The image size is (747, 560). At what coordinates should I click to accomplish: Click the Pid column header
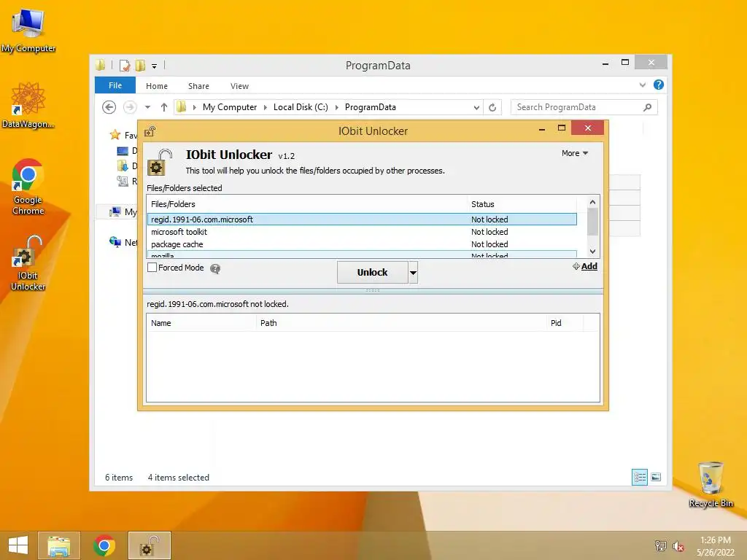565,323
